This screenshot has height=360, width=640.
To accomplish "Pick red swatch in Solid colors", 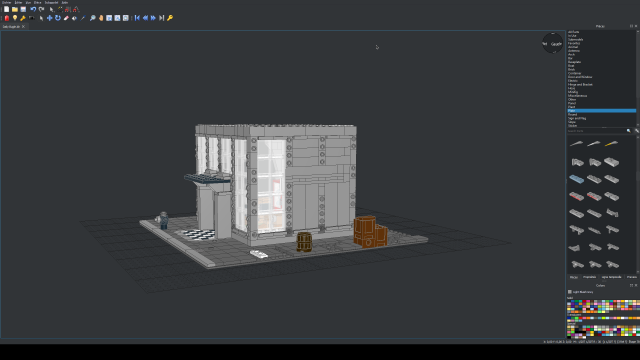I will click(584, 301).
